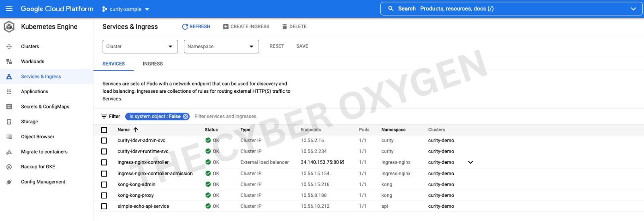Click the Status column header
The height and width of the screenshot is (221, 644).
211,130
